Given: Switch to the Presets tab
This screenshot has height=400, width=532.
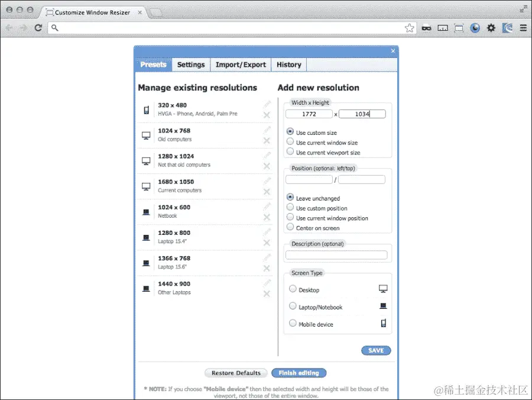Looking at the screenshot, I should [153, 64].
